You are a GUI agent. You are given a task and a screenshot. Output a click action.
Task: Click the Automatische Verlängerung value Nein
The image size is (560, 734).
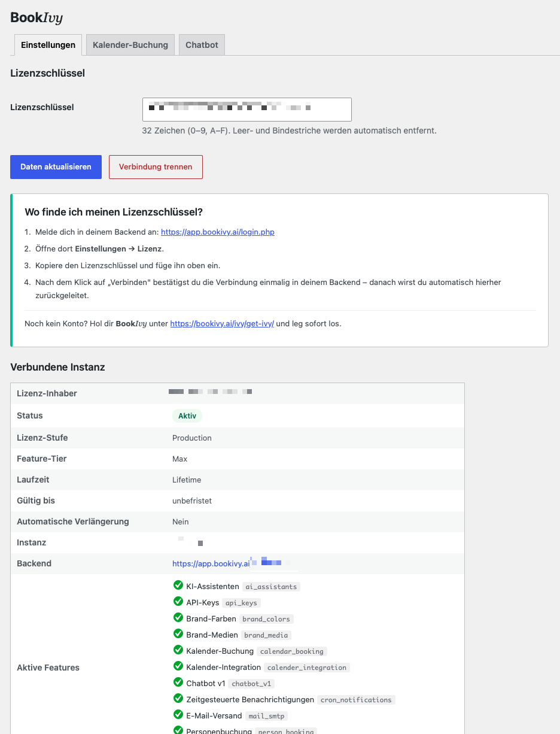181,521
